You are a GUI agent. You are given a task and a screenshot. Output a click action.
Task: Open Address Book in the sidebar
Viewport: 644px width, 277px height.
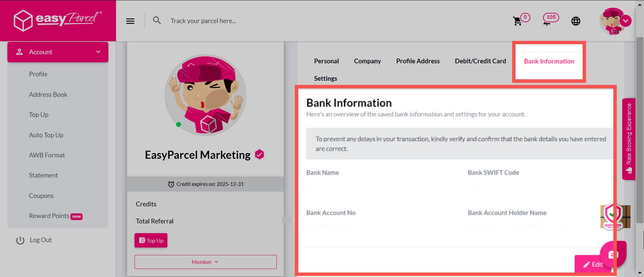click(48, 94)
